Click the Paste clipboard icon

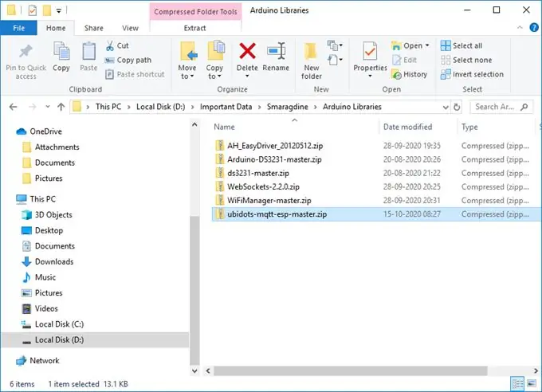coord(88,52)
